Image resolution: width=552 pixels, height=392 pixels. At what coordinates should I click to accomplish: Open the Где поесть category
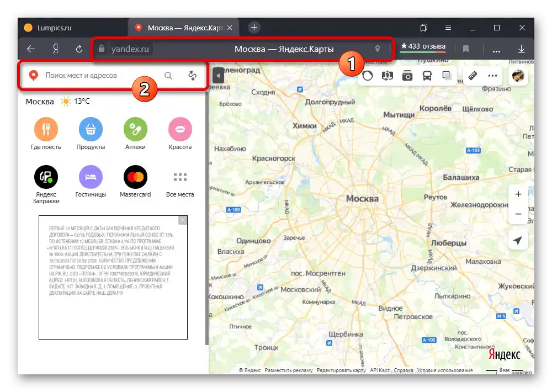46,134
